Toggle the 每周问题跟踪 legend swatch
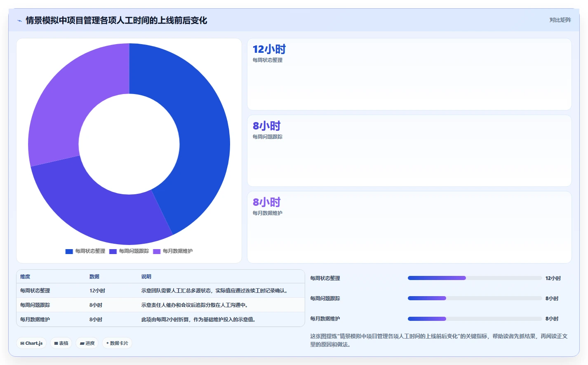This screenshot has width=588, height=365. pos(113,251)
